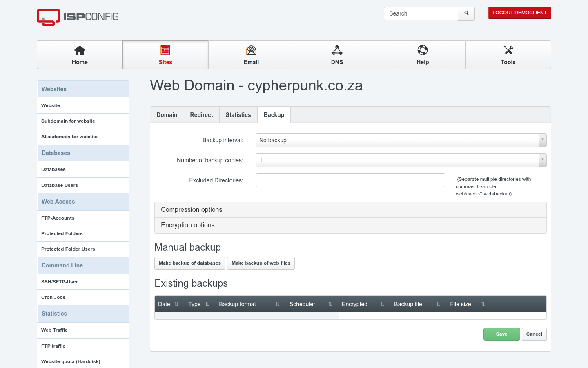This screenshot has width=588, height=368.
Task: Open the Home module icon
Action: 80,50
